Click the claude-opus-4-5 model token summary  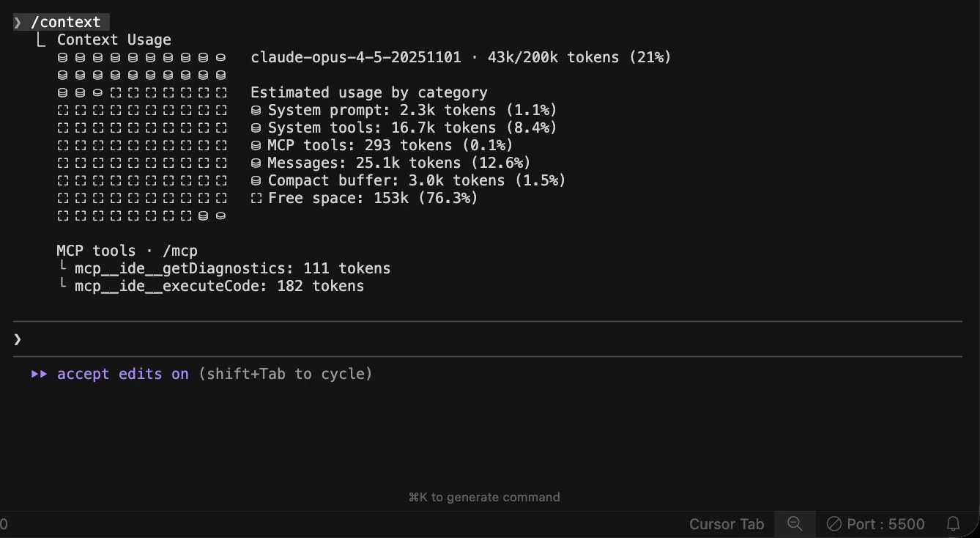tap(460, 57)
